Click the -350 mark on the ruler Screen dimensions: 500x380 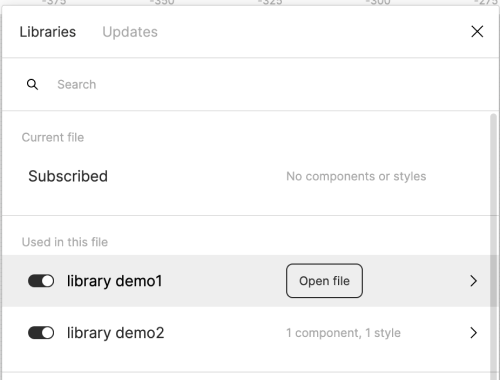162,2
